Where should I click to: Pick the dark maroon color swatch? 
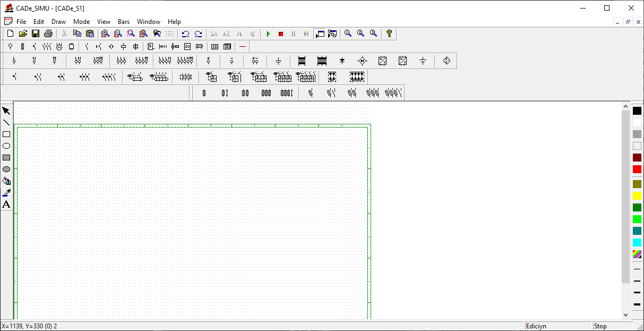point(637,158)
